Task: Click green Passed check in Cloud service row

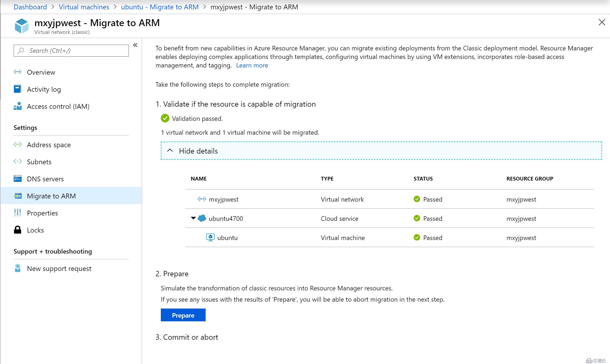Action: 417,218
